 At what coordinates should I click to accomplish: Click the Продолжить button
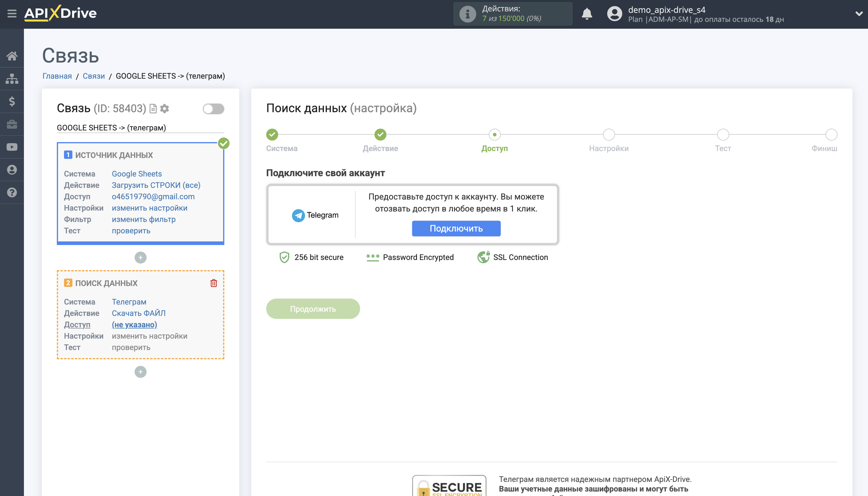tap(313, 309)
